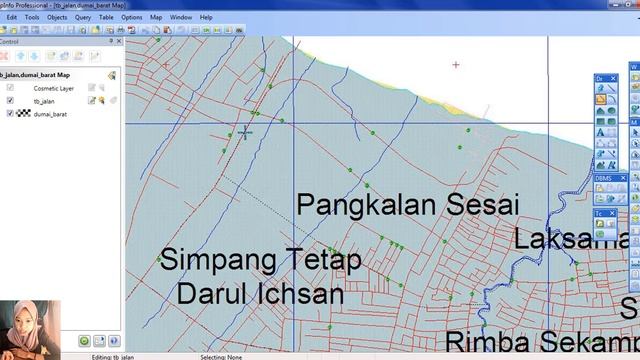Close the Drawing floating toolbar
The width and height of the screenshot is (640, 360).
tap(613, 78)
